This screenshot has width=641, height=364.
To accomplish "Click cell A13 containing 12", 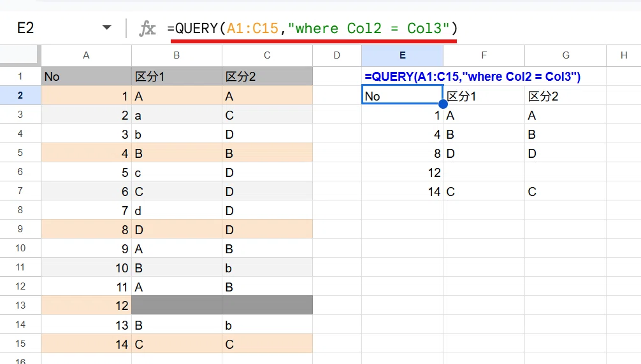I will tap(86, 305).
